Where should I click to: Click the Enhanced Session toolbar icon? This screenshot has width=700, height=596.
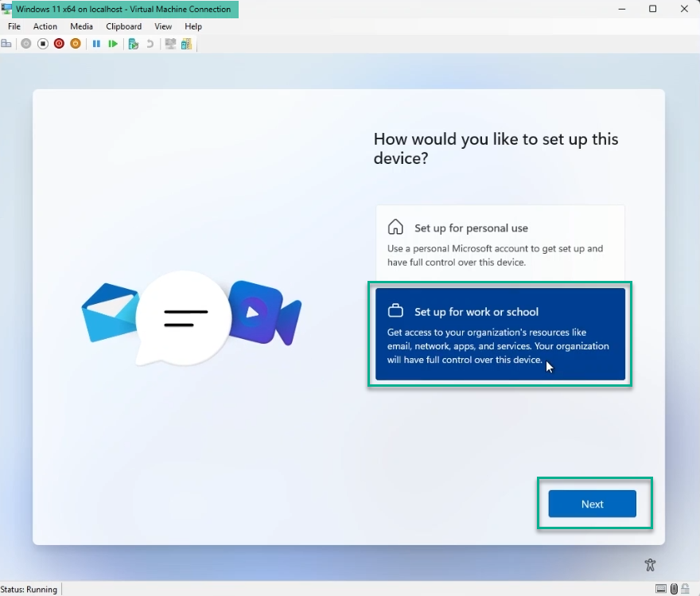(169, 44)
